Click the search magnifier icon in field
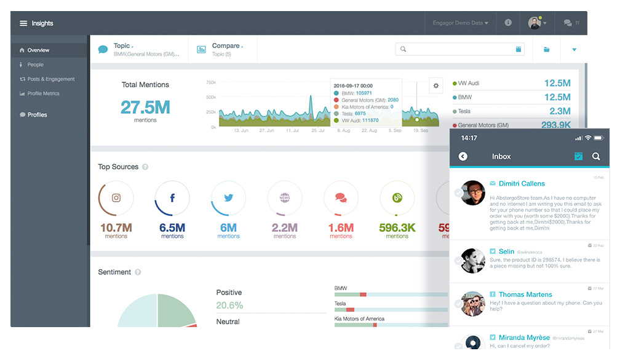Screen dimensions: 620x364 [x=403, y=49]
